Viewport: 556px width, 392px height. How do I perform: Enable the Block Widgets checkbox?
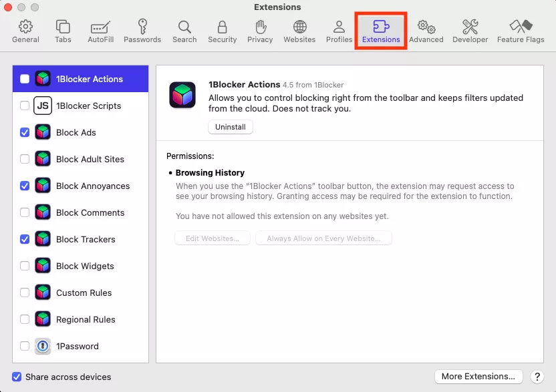tap(25, 266)
